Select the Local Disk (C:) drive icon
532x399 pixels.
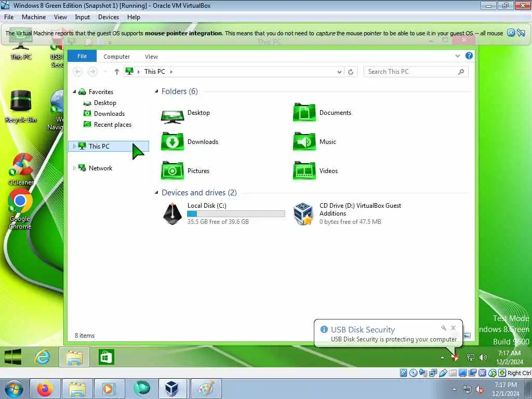pyautogui.click(x=172, y=214)
